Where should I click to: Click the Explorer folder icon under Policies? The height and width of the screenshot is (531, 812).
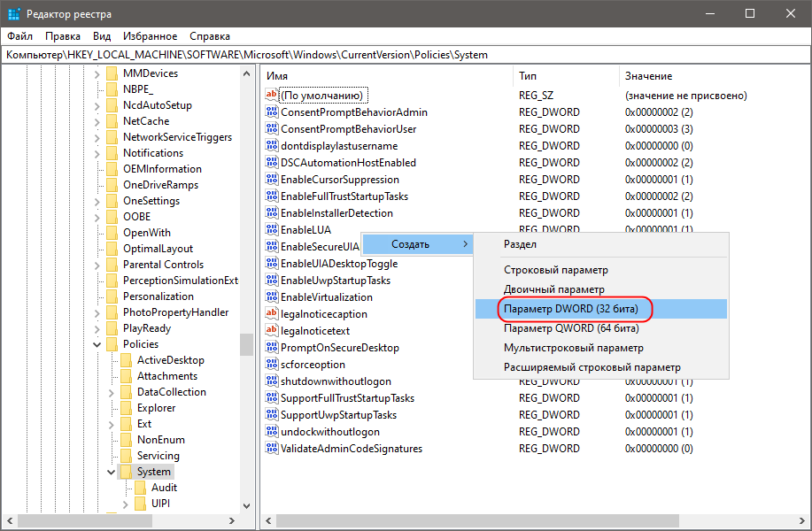(126, 408)
